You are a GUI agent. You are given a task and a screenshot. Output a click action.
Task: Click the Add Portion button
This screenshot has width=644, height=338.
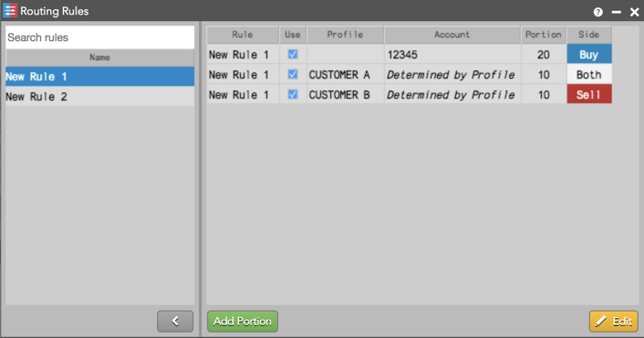click(243, 322)
